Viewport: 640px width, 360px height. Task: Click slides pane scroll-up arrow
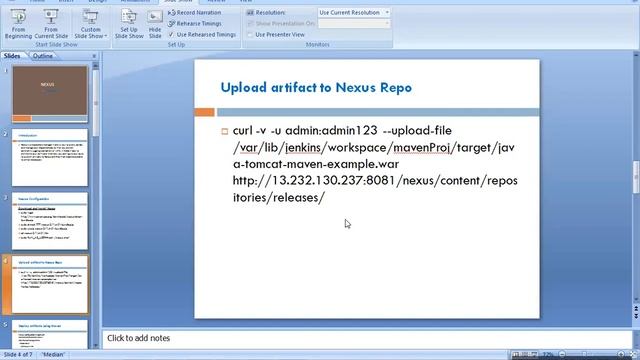point(96,65)
